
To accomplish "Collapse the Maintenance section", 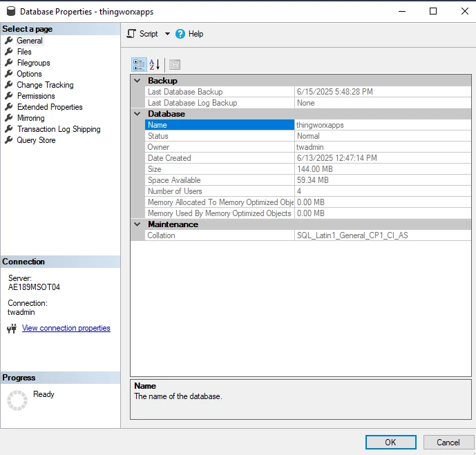I will click(137, 224).
